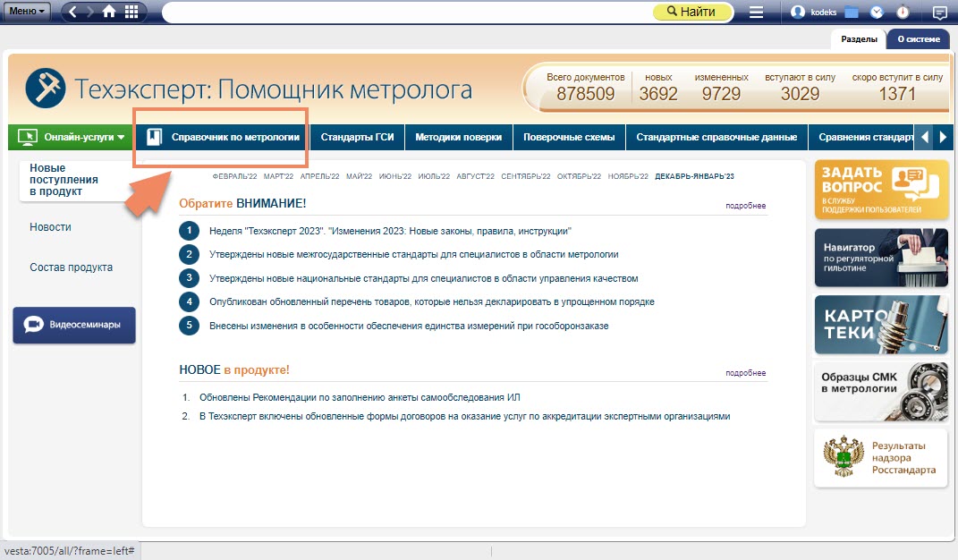Open the Методики поверки section
The image size is (958, 560).
[x=459, y=137]
